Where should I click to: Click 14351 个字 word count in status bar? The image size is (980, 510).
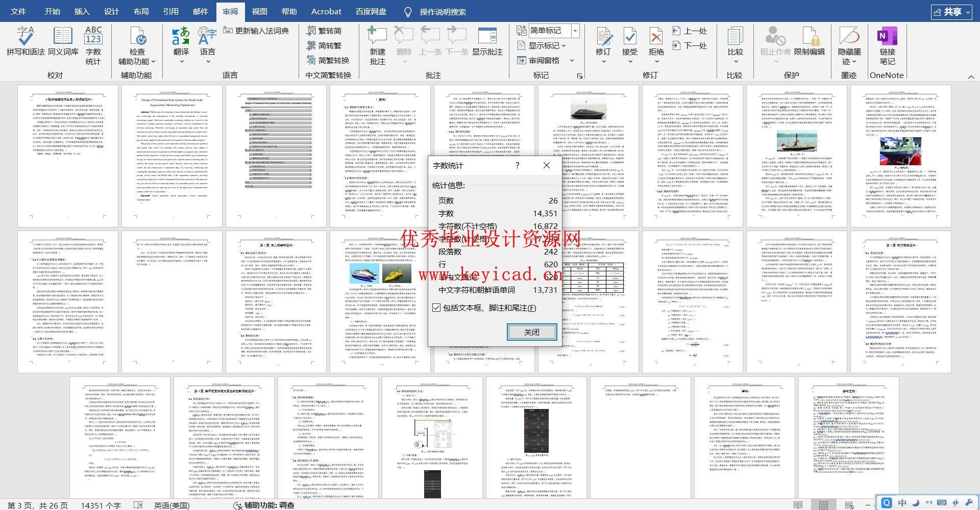tap(101, 505)
